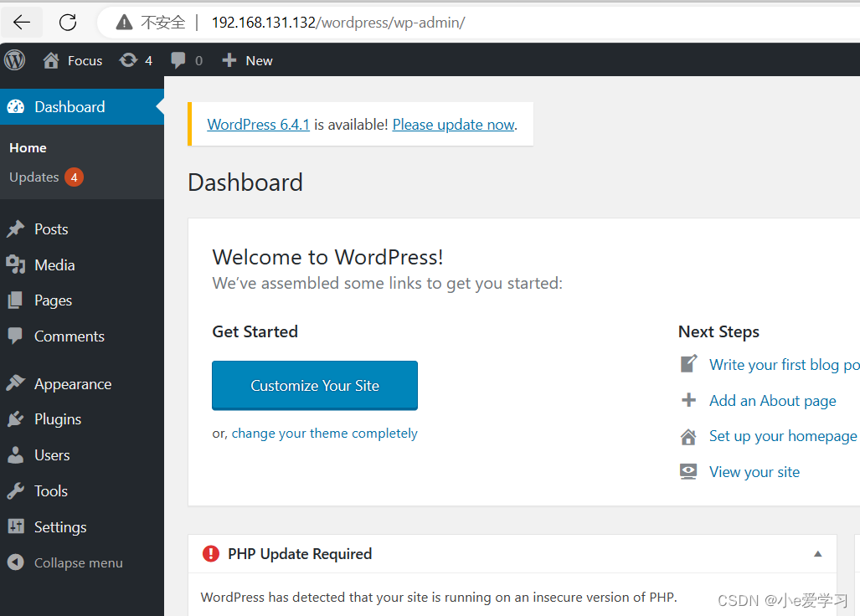Open Write your first blog post link
Screen dimensions: 860x616
785,365
